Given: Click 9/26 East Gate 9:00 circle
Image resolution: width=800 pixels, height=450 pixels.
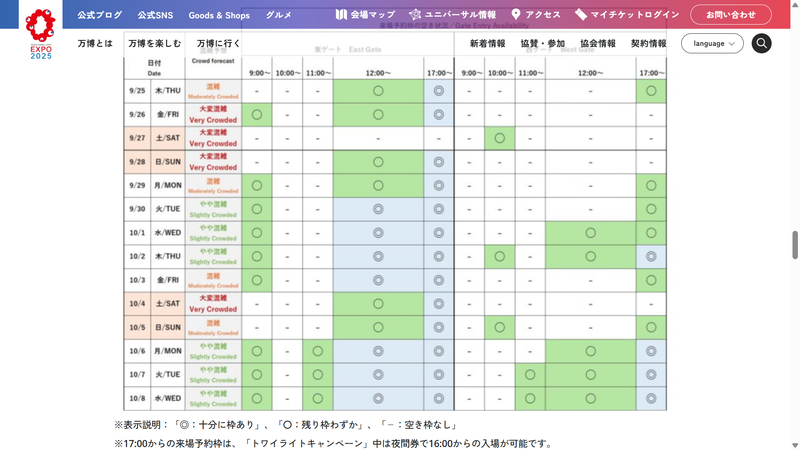Looking at the screenshot, I should point(257,115).
